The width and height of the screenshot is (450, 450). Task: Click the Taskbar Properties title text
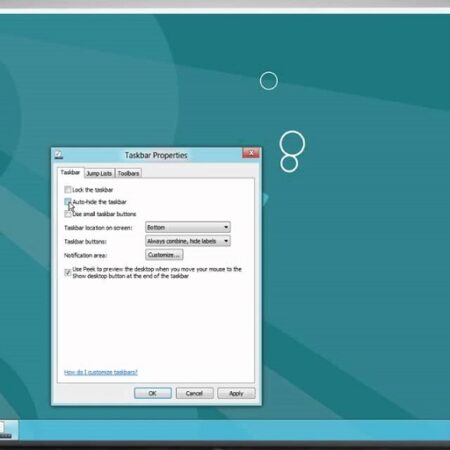(x=156, y=155)
